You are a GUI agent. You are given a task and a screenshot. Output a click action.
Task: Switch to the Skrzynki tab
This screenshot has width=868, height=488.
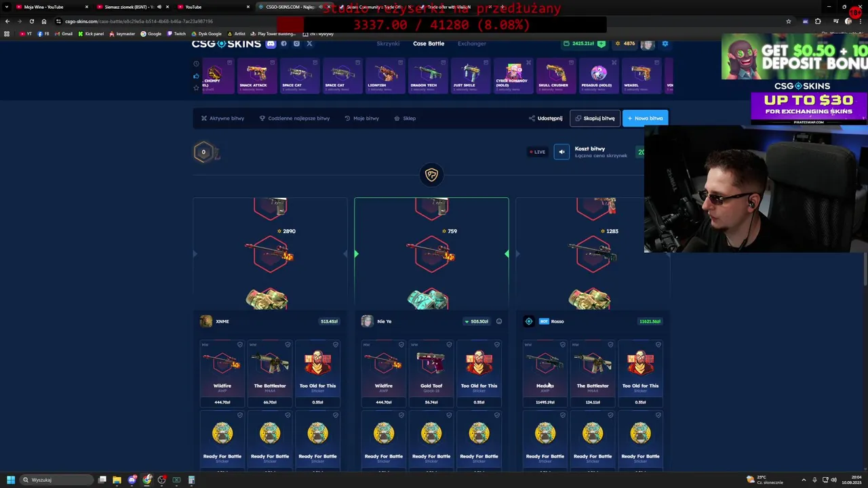(388, 43)
